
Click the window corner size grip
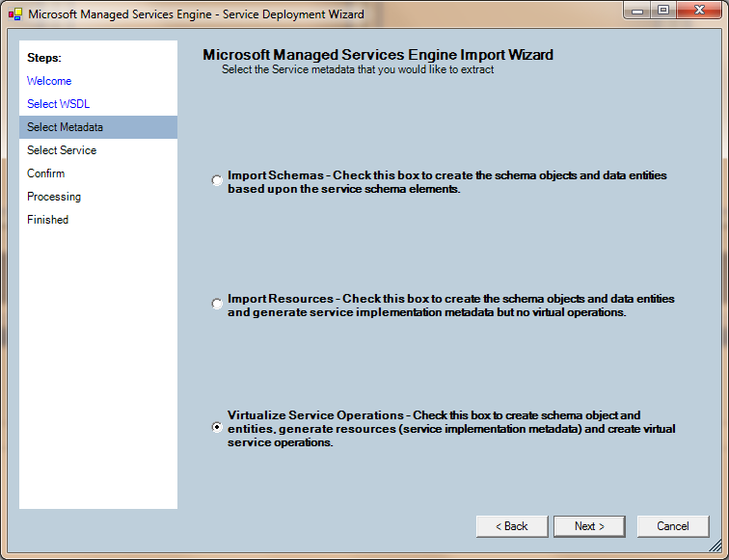(715, 546)
